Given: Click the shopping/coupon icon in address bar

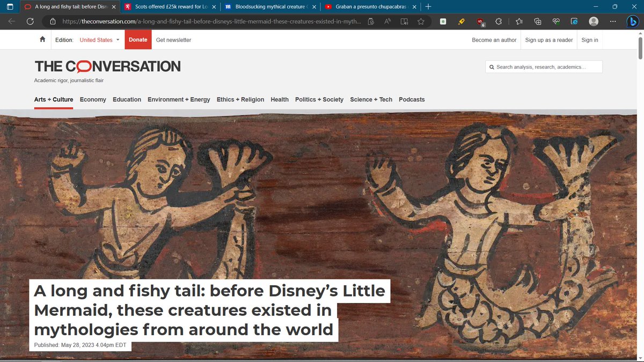Looking at the screenshot, I should tap(371, 21).
